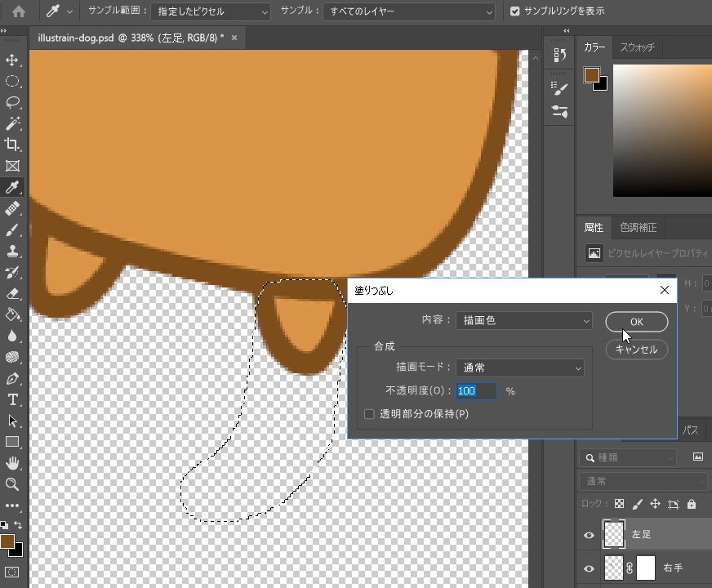Viewport: 712px width, 588px height.
Task: Select the Magic Wand tool
Action: coord(12,123)
